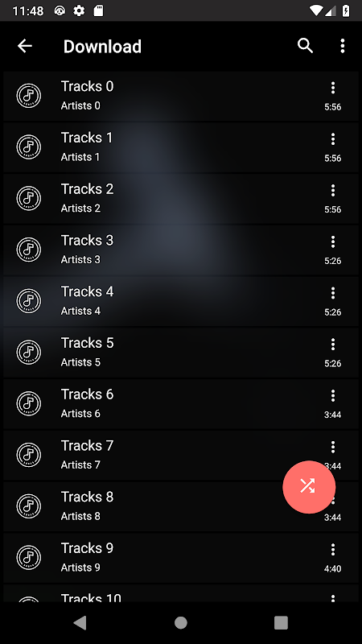Tap the Tracks 1 song title
The height and width of the screenshot is (644, 362).
[87, 138]
